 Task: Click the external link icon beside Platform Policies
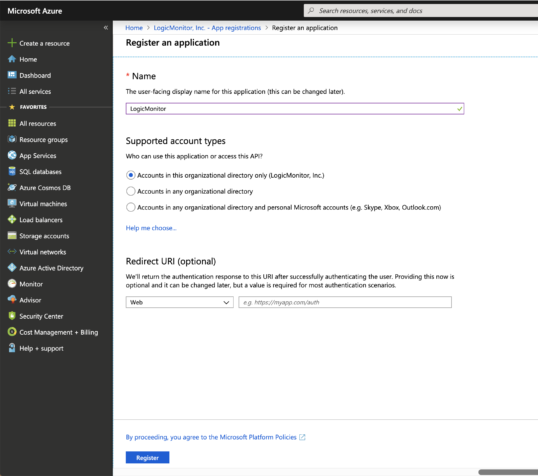pyautogui.click(x=302, y=437)
